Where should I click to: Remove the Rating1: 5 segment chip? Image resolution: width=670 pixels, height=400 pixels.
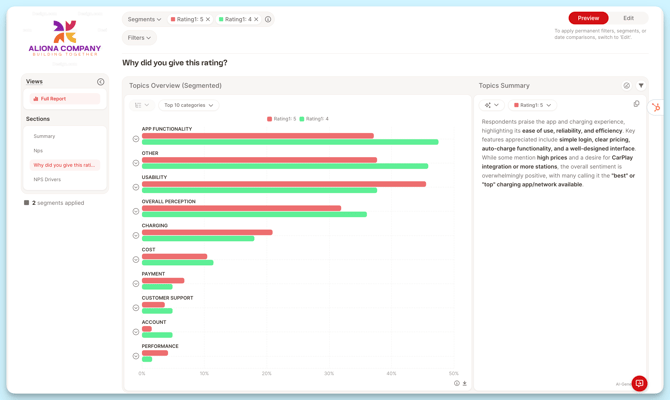pos(208,19)
